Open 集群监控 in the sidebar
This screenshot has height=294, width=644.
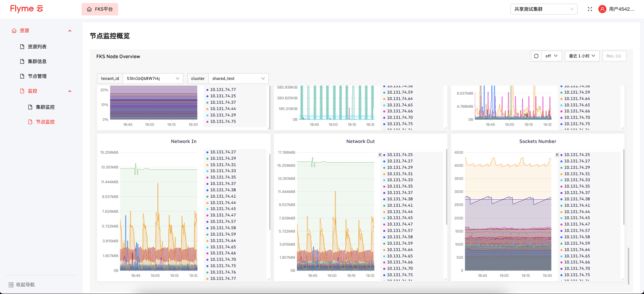coord(45,107)
